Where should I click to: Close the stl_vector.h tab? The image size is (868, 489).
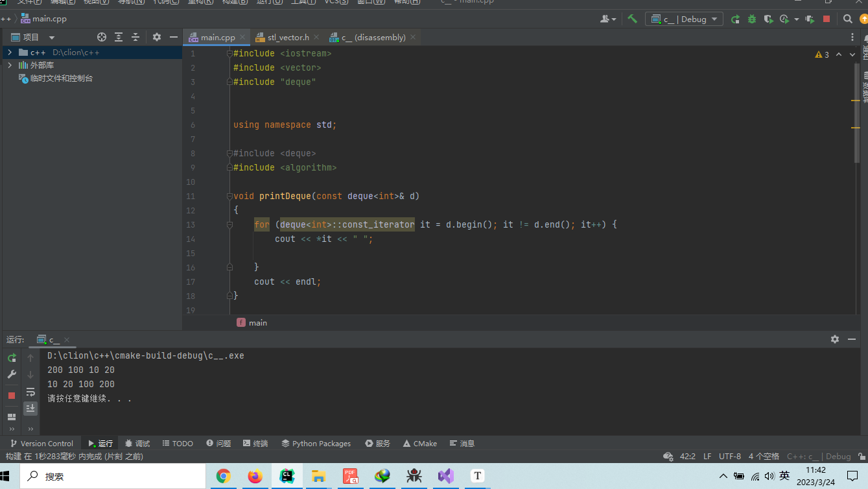pyautogui.click(x=316, y=38)
